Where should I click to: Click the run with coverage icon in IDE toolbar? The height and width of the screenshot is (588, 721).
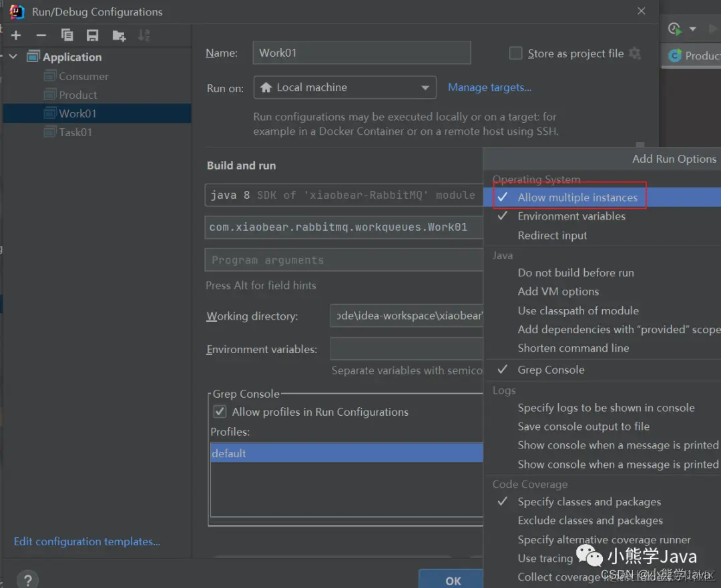674,29
